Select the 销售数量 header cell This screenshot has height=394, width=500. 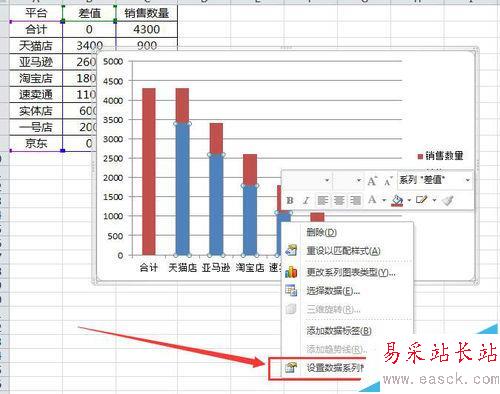click(x=147, y=13)
